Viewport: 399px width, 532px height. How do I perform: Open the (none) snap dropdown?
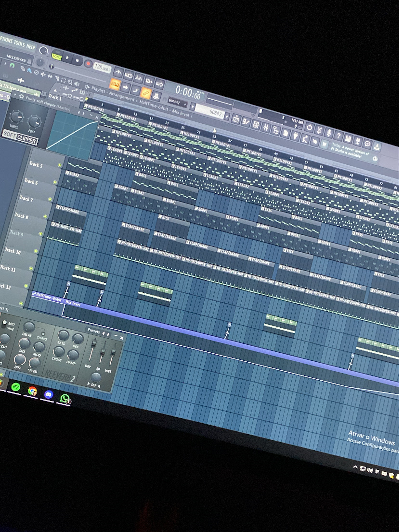[178, 102]
